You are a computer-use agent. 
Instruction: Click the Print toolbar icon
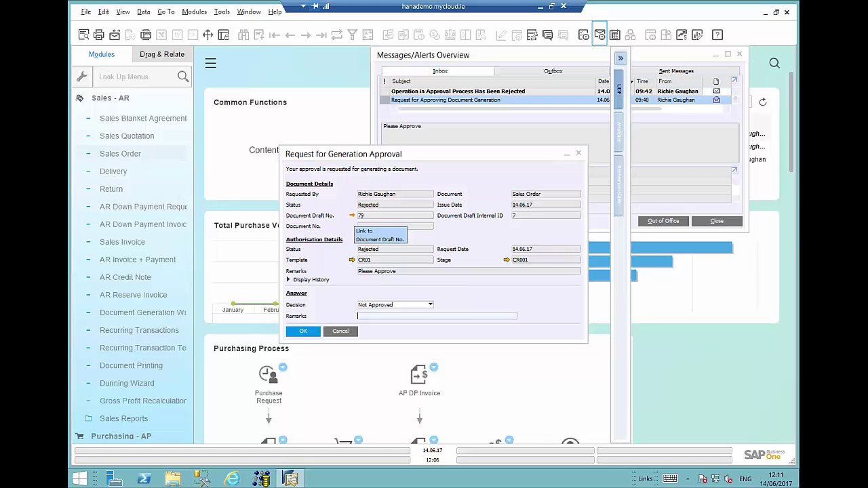[x=99, y=35]
